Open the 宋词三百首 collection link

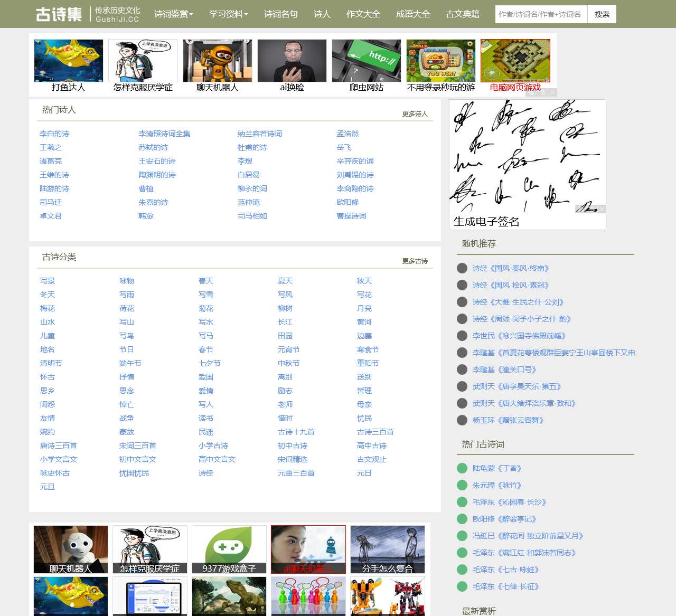[x=138, y=446]
